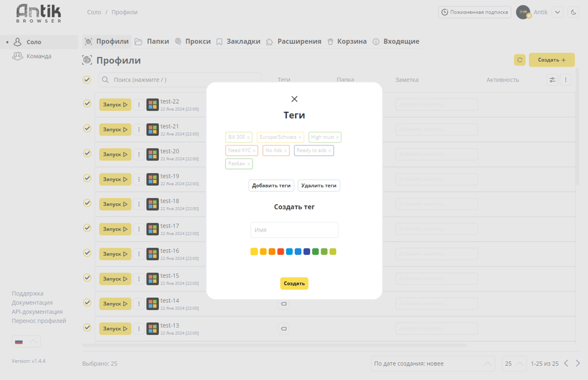Remove the Europe/Schweiz tag
The height and width of the screenshot is (380, 588).
pos(300,138)
